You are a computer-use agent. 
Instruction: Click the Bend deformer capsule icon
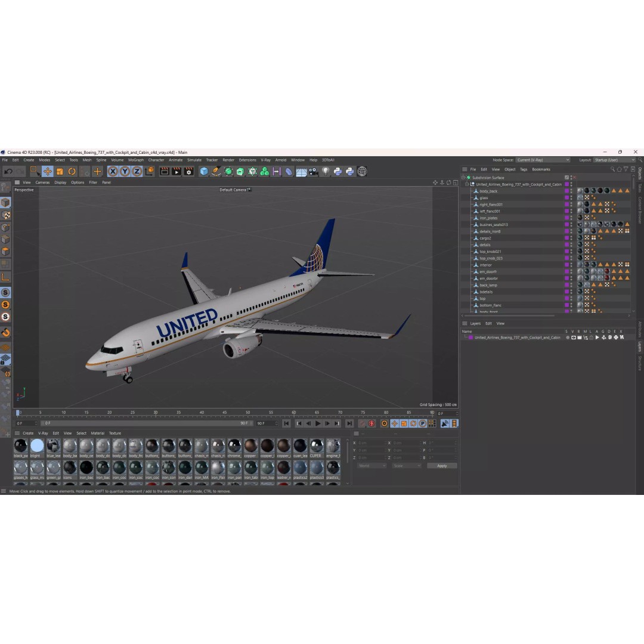[x=289, y=171]
